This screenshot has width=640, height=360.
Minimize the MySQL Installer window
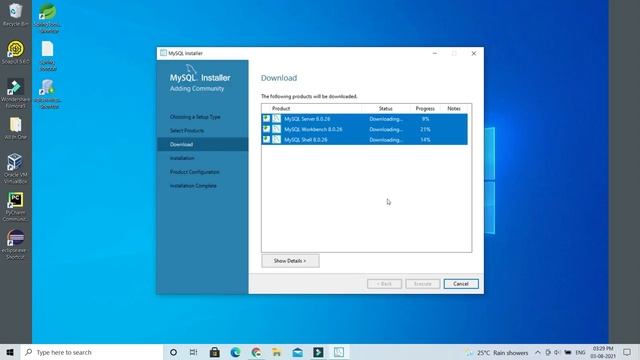435,53
